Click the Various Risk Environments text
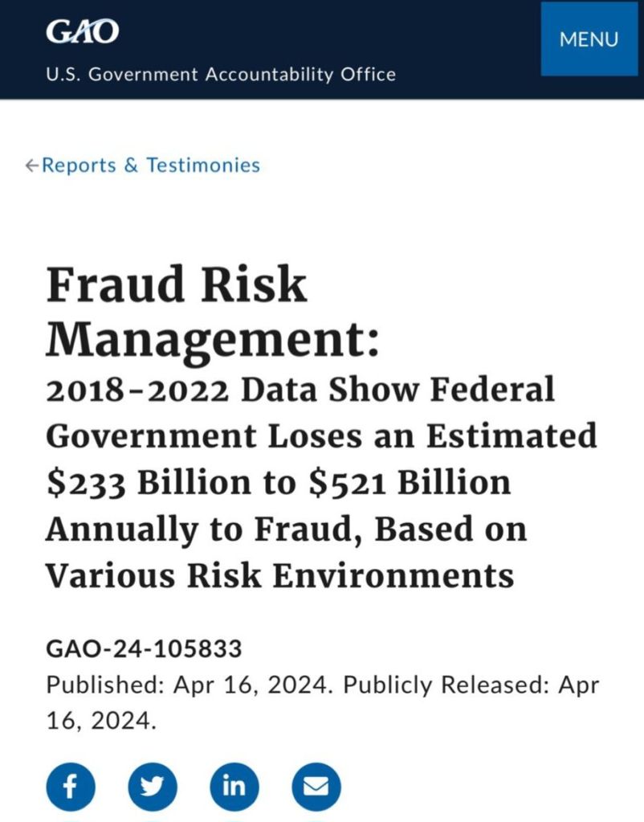 coord(279,575)
